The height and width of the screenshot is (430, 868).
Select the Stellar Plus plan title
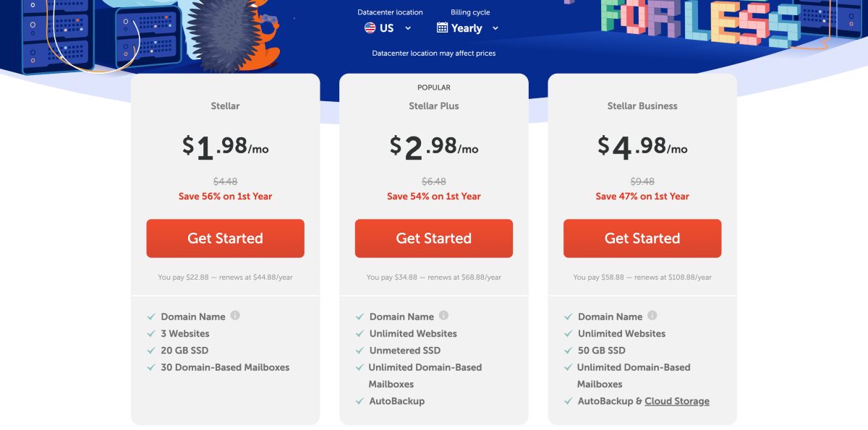(x=434, y=106)
